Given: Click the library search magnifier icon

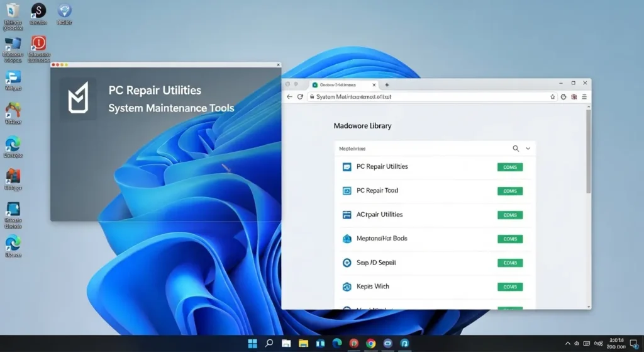Looking at the screenshot, I should (x=516, y=149).
